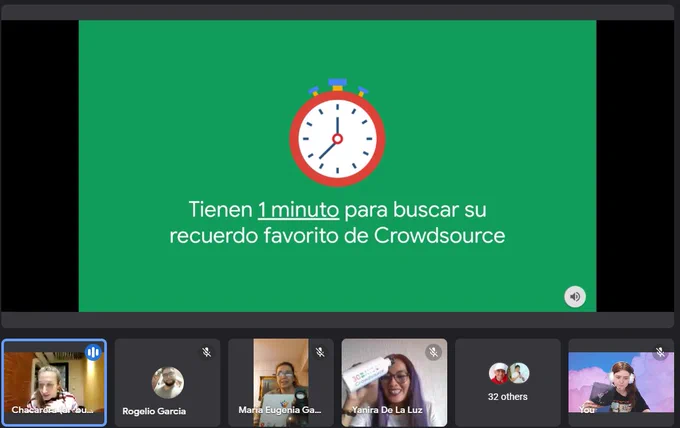Click the 'Rogelio Garcia' name label
680x428 pixels.
click(154, 411)
